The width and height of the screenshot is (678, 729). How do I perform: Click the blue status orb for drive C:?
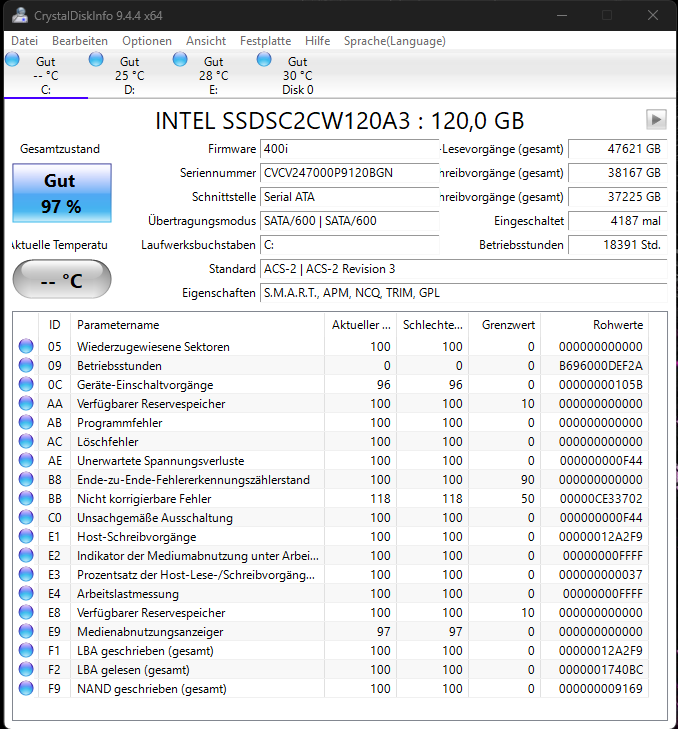point(13,60)
